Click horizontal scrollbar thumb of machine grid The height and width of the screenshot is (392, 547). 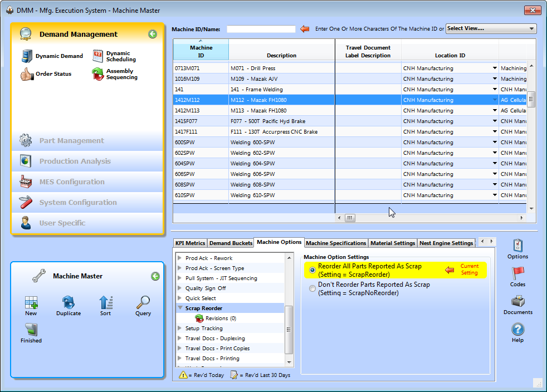point(350,218)
